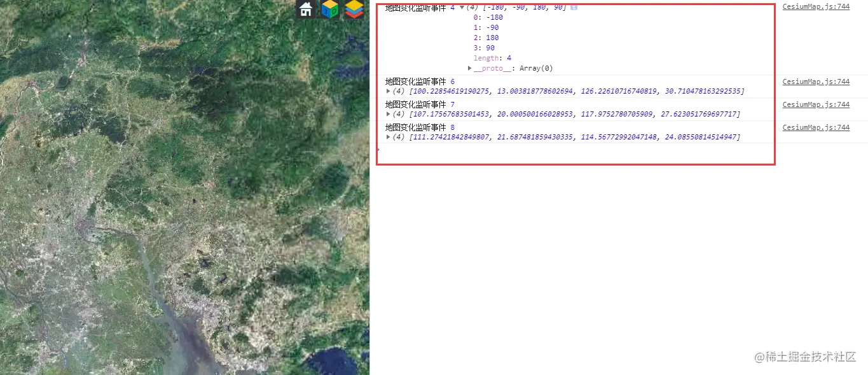Screen dimensions: 868x375
Task: Expand the array logged for event 8
Action: (389, 137)
